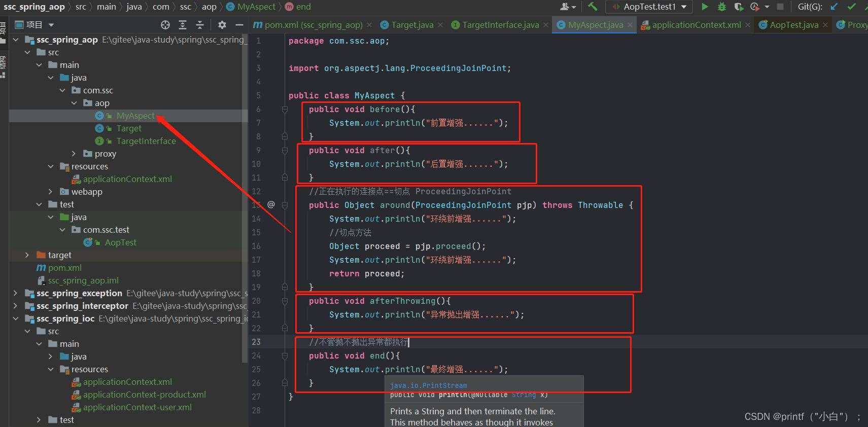Run with coverage shield icon

point(739,7)
